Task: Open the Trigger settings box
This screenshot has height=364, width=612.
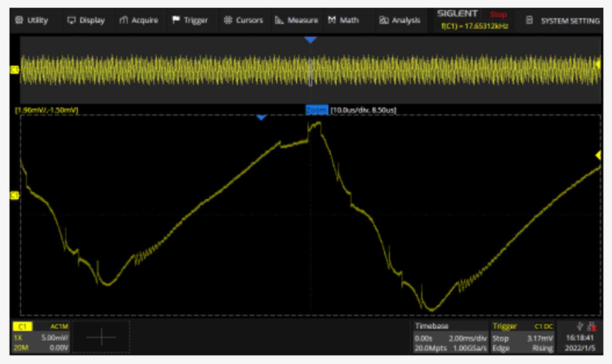Action: (523, 337)
